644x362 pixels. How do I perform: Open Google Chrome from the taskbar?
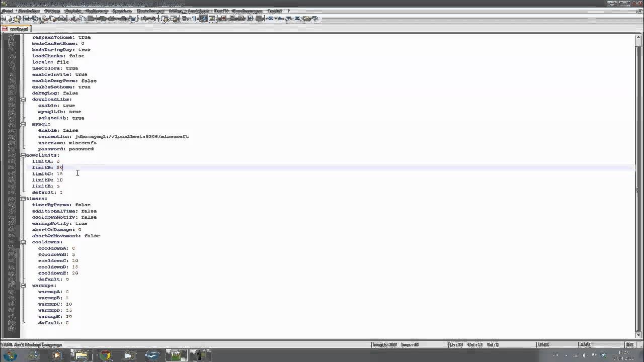point(105,355)
